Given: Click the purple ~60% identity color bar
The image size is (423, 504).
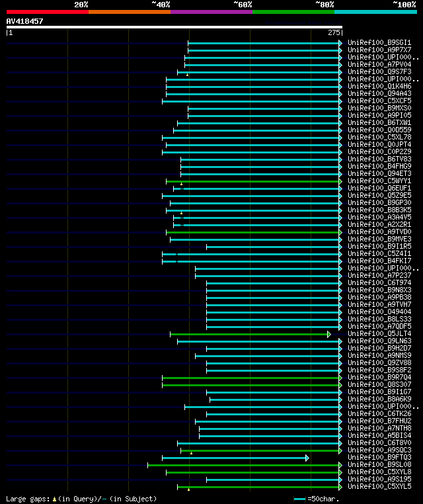Looking at the screenshot, I should (x=211, y=12).
